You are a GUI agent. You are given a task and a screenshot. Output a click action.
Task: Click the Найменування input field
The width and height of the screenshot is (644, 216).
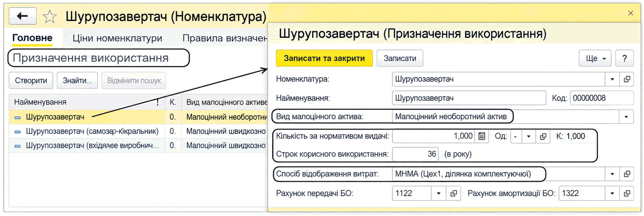pos(469,98)
